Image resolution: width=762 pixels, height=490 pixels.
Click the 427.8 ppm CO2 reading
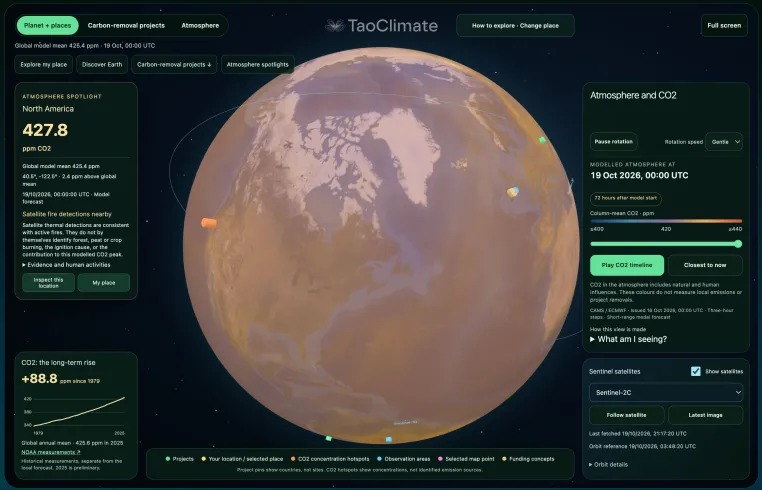(45, 130)
